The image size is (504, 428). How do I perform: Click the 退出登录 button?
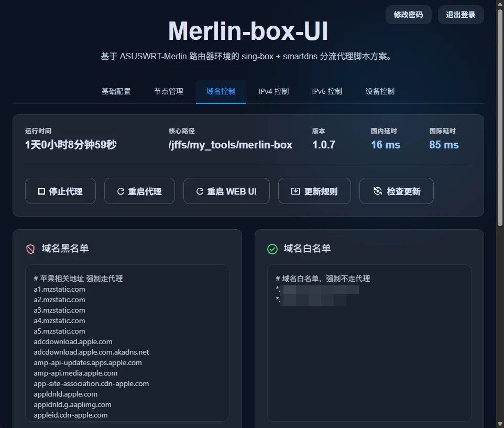click(x=461, y=15)
